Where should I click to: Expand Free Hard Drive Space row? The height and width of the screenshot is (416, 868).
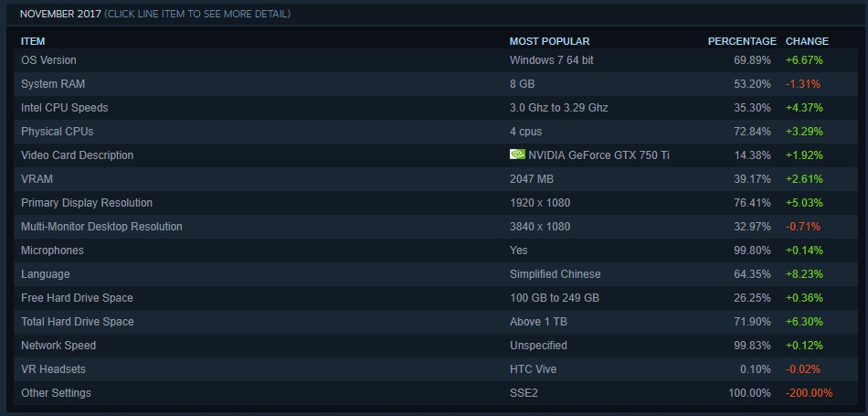tap(77, 298)
